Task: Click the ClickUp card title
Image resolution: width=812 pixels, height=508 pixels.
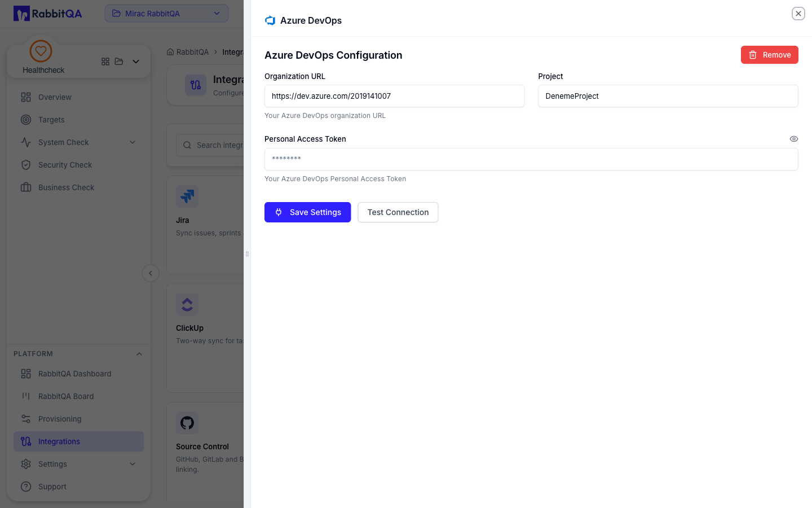Action: click(x=190, y=328)
